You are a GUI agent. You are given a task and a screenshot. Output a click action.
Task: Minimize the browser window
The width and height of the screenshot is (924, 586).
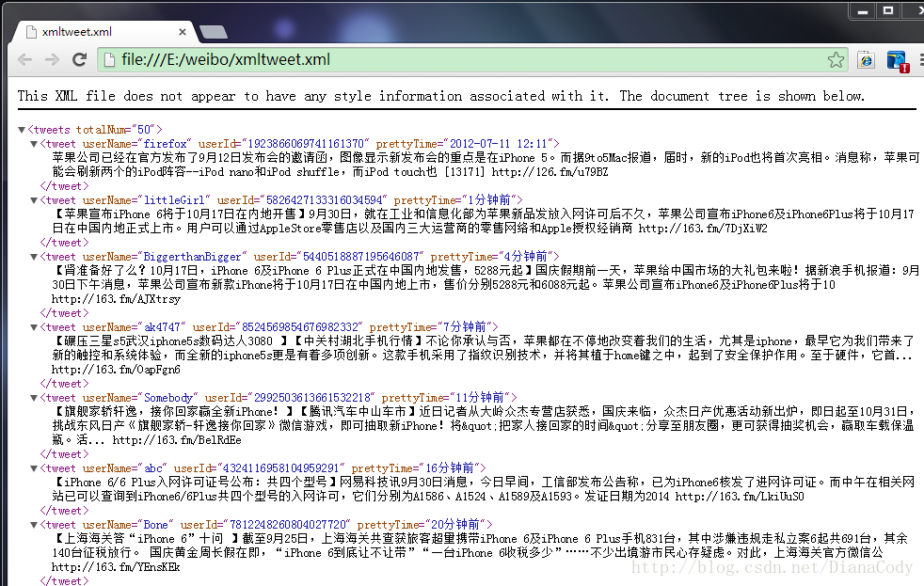click(863, 10)
